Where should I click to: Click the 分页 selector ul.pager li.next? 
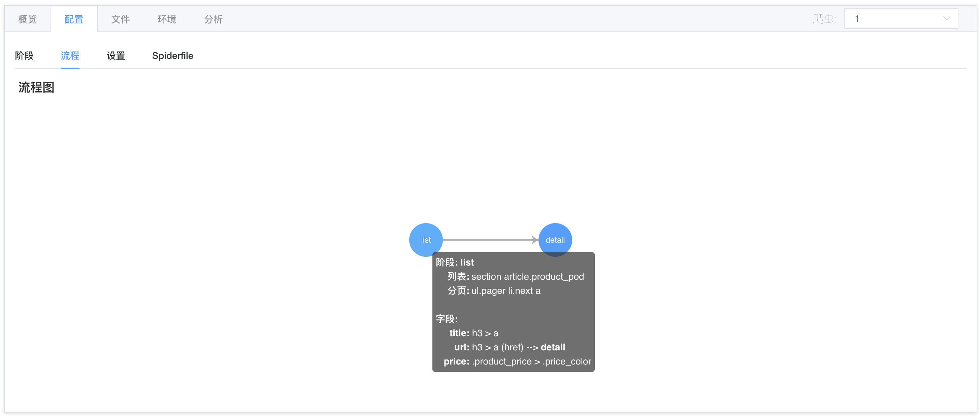point(505,290)
